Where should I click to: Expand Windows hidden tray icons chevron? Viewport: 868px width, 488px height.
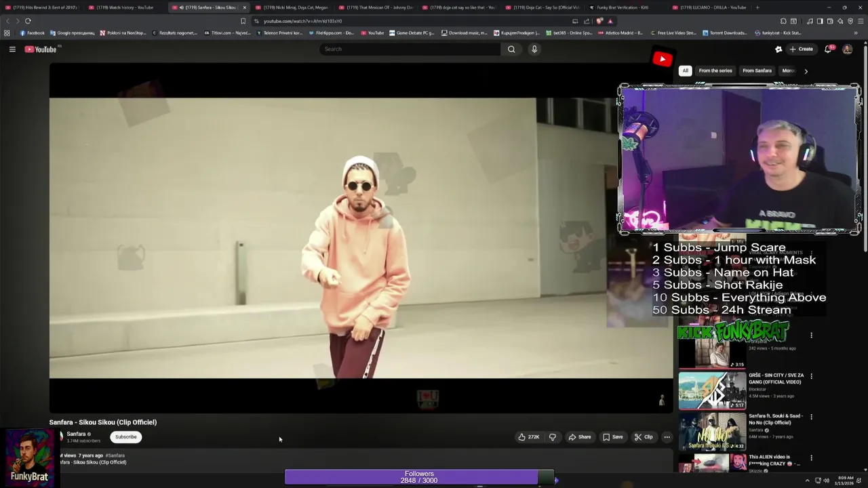pyautogui.click(x=807, y=481)
